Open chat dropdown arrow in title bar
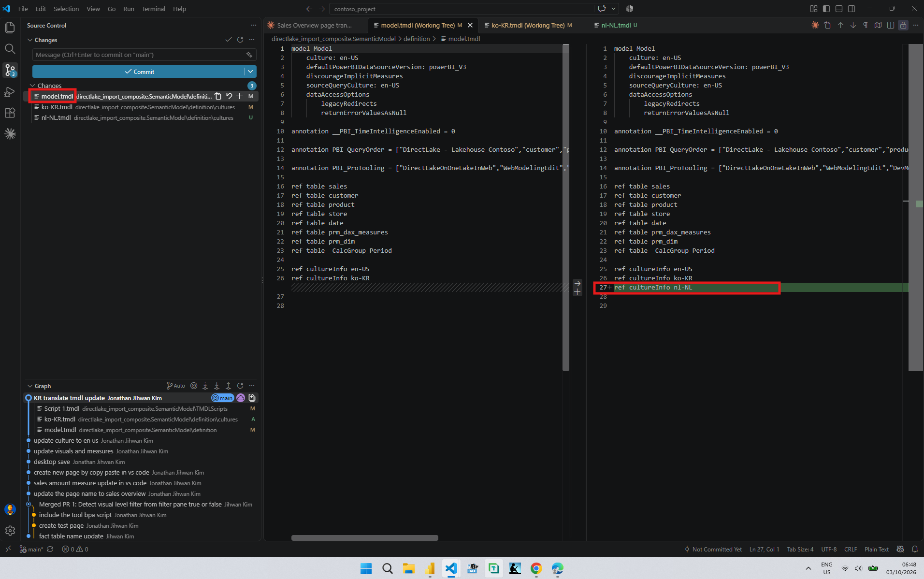 click(x=614, y=9)
